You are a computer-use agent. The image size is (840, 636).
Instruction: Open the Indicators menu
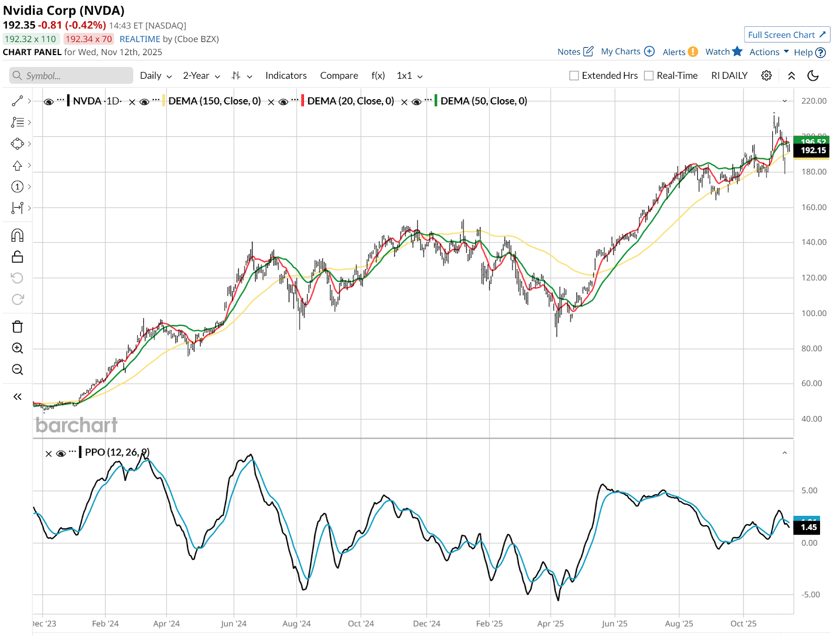[x=286, y=76]
